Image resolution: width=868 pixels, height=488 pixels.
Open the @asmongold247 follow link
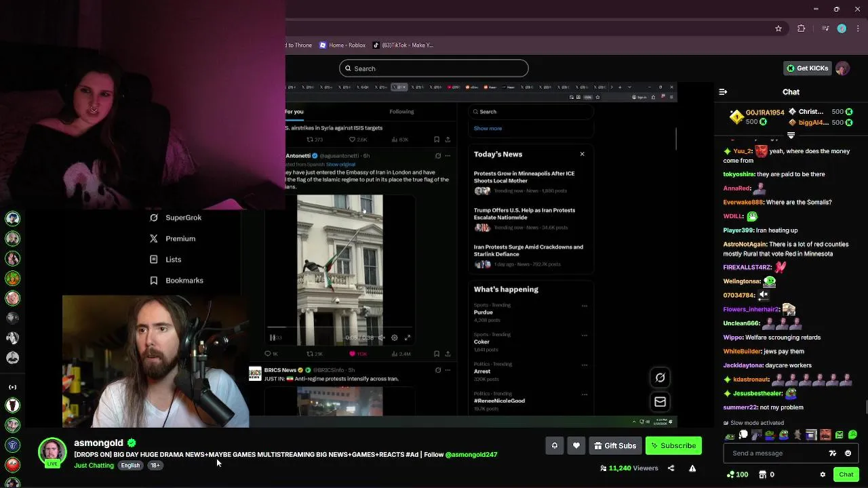[471, 455]
